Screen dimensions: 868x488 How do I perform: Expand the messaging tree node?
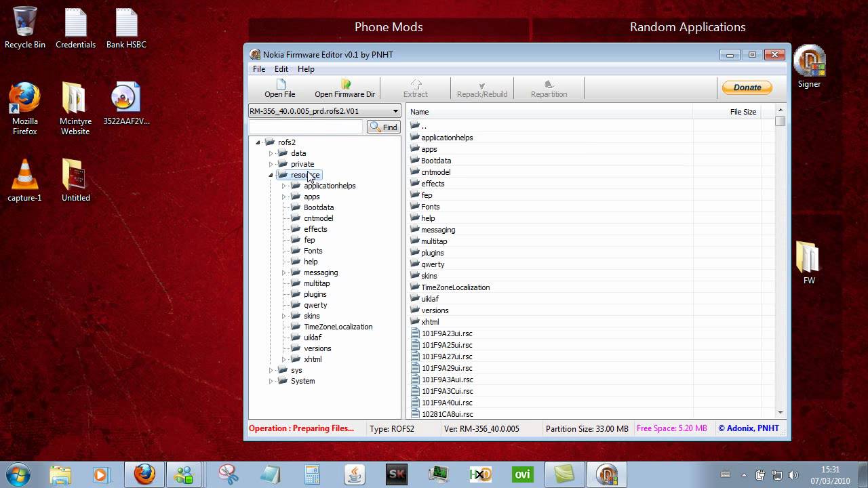[x=283, y=272]
